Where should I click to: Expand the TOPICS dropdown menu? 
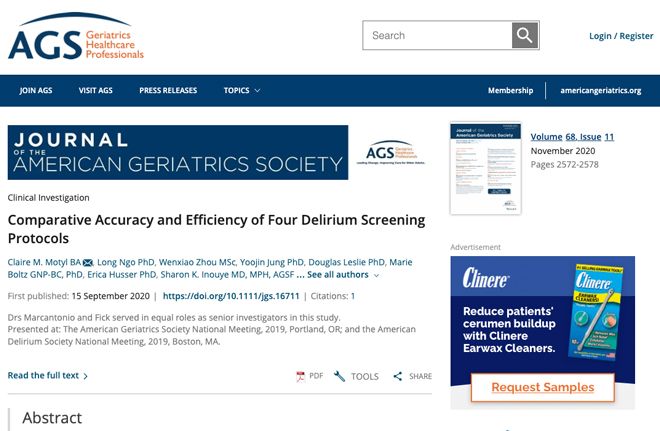[x=242, y=90]
